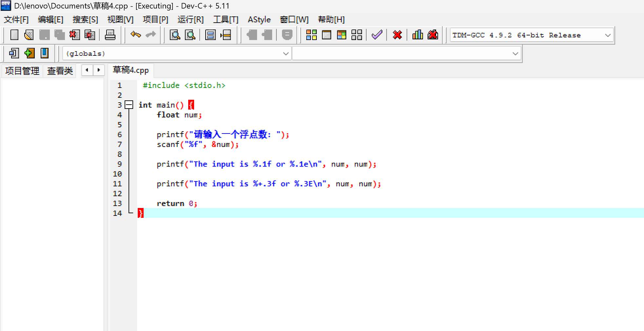The height and width of the screenshot is (331, 644).
Task: Open the 项目[P] menu
Action: tap(155, 20)
